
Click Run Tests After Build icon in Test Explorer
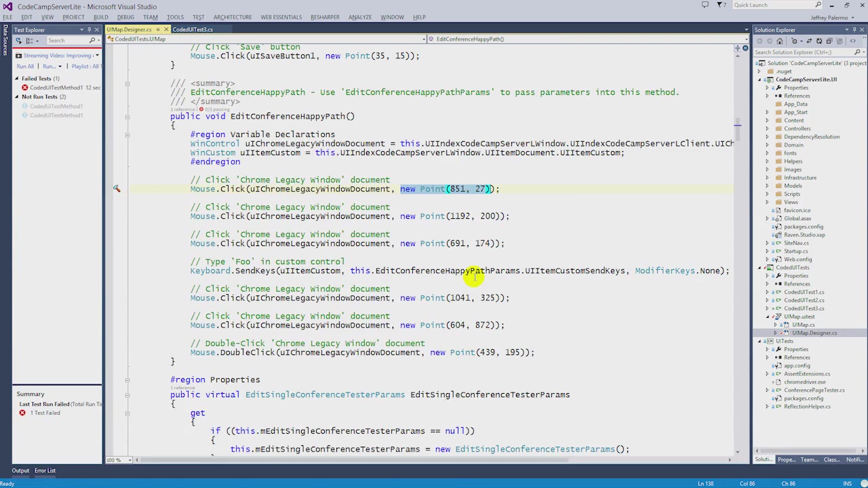(19, 41)
